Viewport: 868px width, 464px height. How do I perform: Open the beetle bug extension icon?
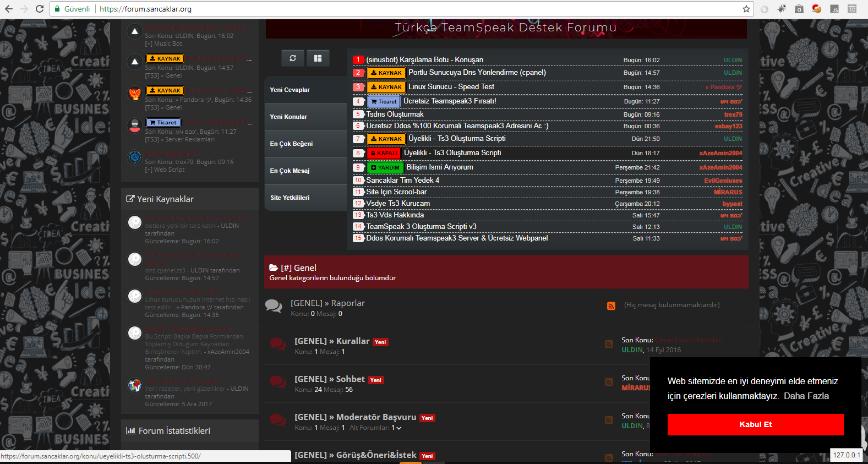782,9
